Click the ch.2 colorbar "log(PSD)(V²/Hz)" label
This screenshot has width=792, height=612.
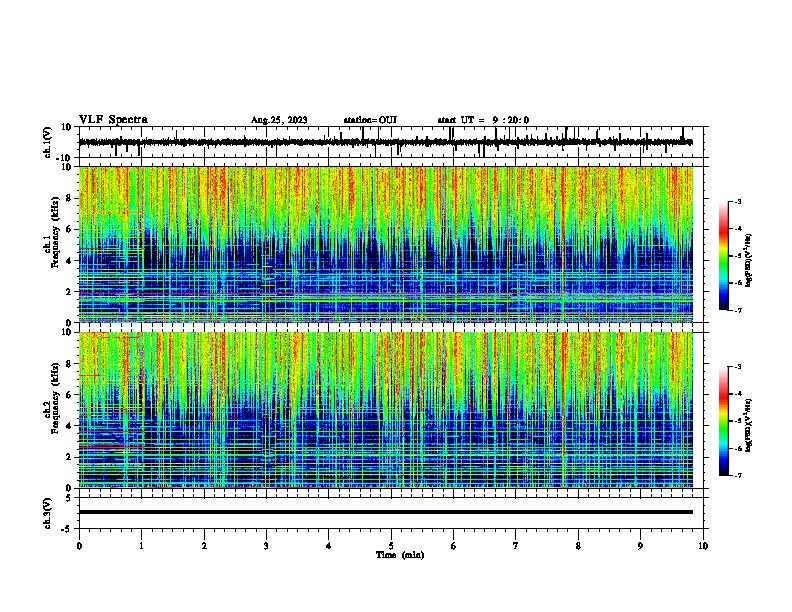749,425
